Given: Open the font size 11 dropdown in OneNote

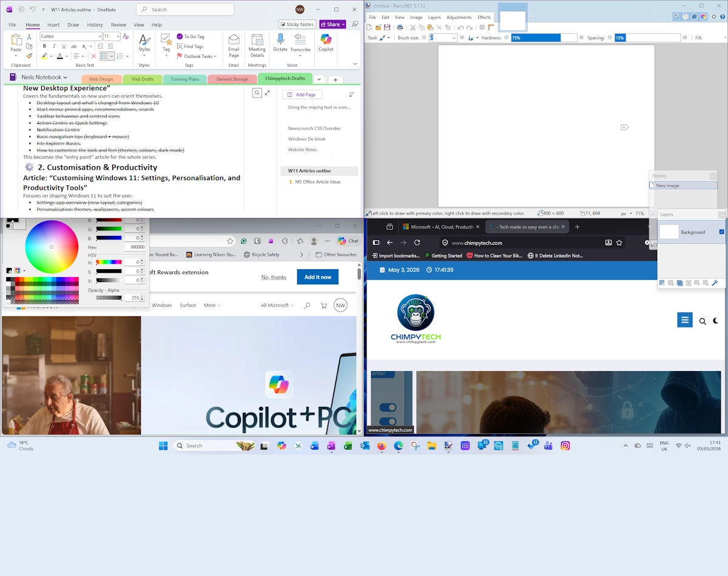Looking at the screenshot, I should pyautogui.click(x=118, y=36).
